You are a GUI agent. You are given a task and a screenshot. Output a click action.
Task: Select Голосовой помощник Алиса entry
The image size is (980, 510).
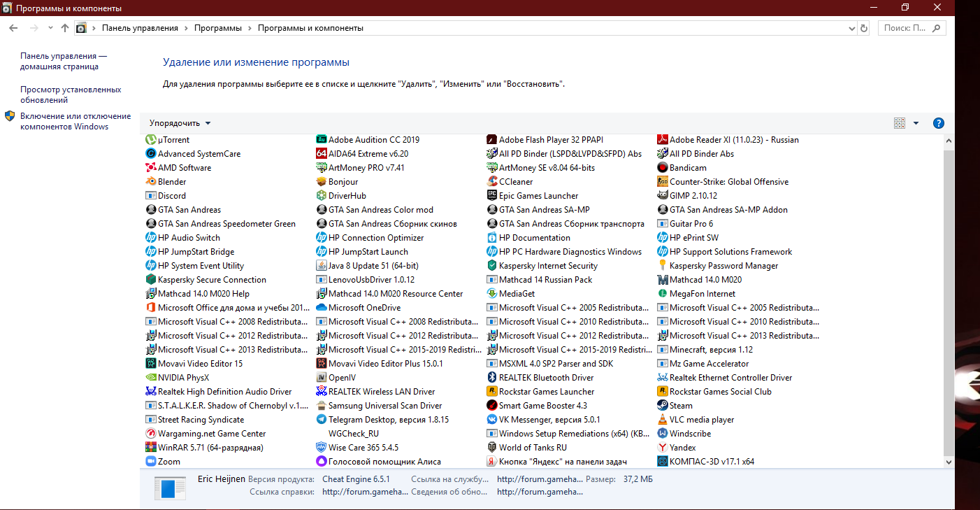point(379,462)
